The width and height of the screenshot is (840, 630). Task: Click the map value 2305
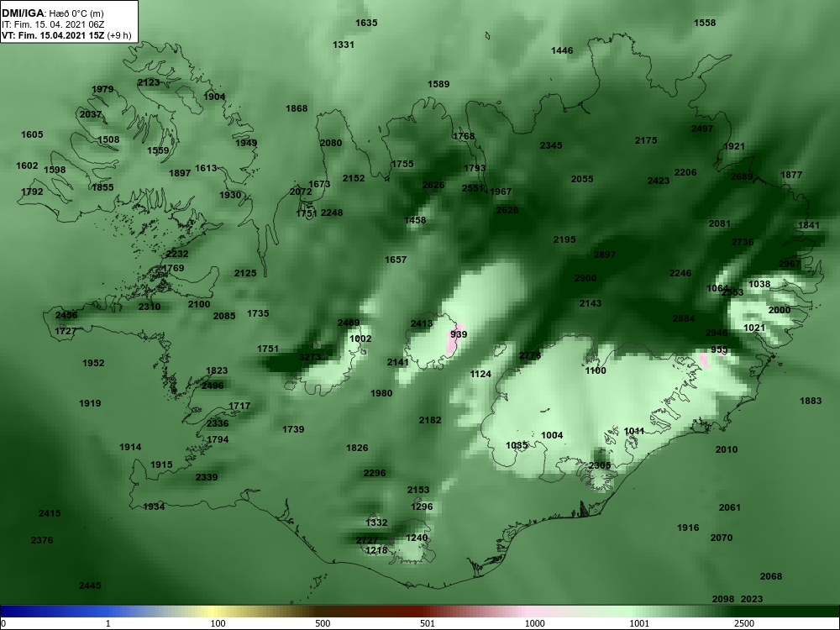coord(600,465)
